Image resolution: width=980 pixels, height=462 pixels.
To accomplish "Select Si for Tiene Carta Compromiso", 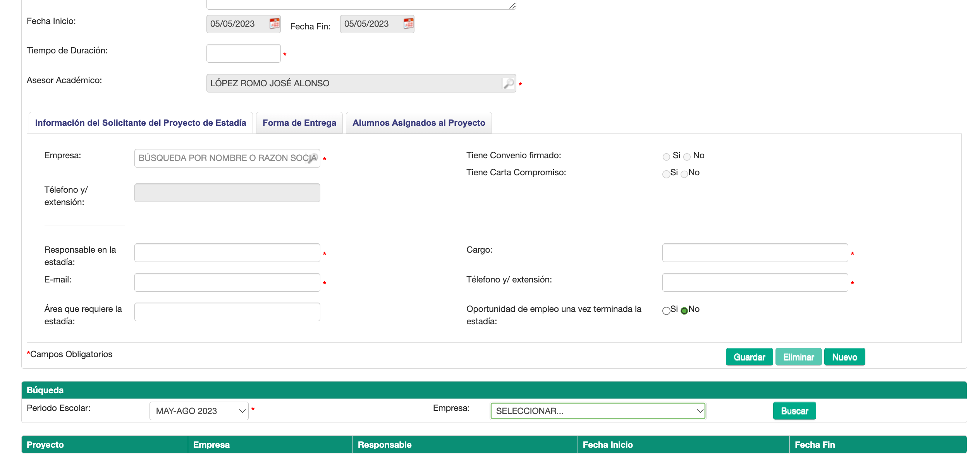I will pyautogui.click(x=666, y=174).
